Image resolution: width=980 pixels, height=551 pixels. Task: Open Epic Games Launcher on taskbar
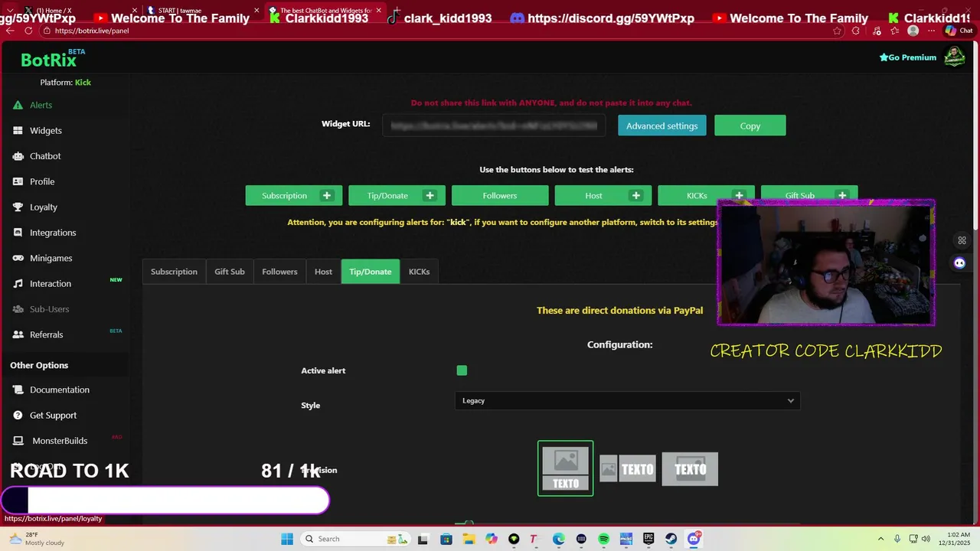648,539
